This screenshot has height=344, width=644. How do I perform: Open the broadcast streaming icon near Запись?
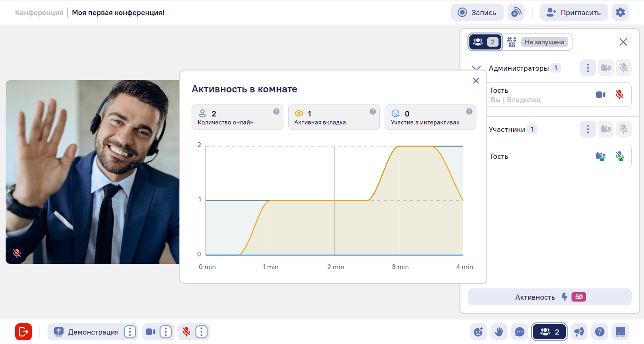click(x=516, y=12)
